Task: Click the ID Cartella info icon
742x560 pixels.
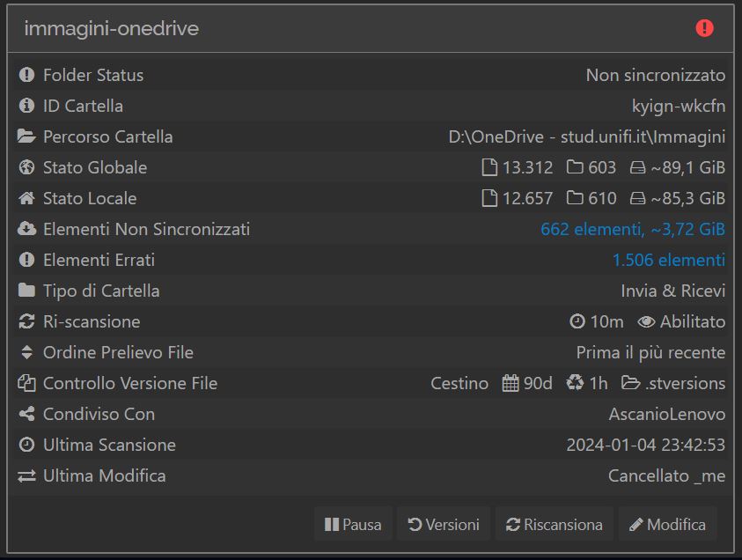Action: tap(26, 106)
